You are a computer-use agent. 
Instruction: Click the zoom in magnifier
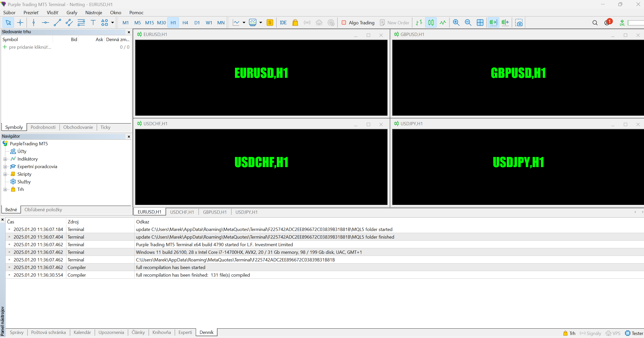pyautogui.click(x=456, y=23)
